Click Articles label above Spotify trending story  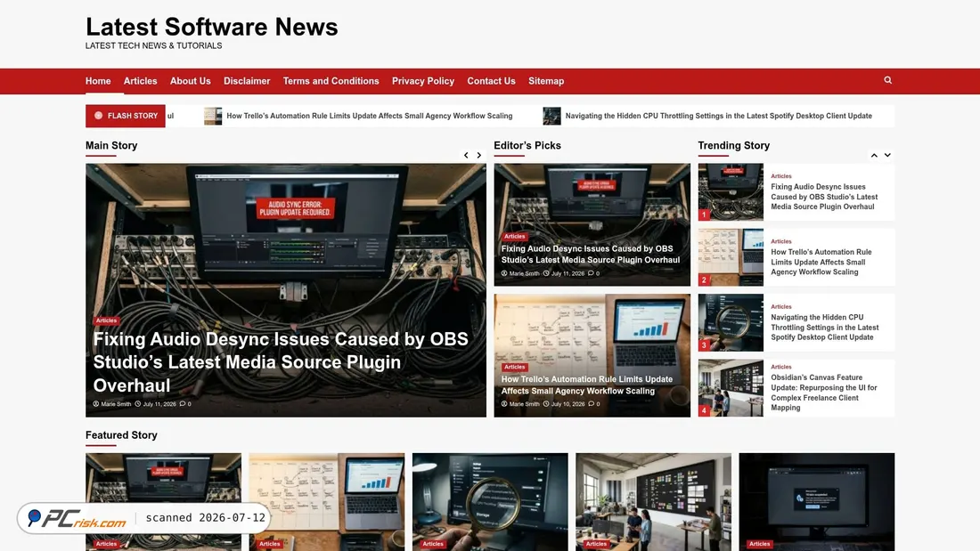[x=781, y=307]
